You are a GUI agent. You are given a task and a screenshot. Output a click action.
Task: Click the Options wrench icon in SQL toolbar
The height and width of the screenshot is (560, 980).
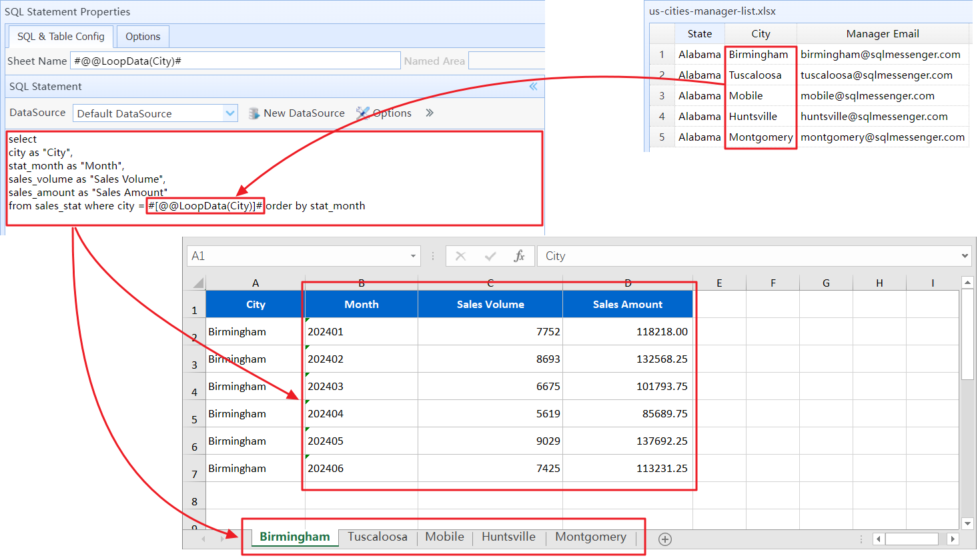click(362, 113)
